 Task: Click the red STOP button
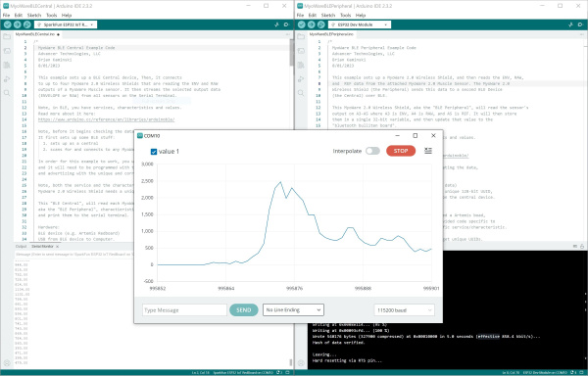[401, 151]
